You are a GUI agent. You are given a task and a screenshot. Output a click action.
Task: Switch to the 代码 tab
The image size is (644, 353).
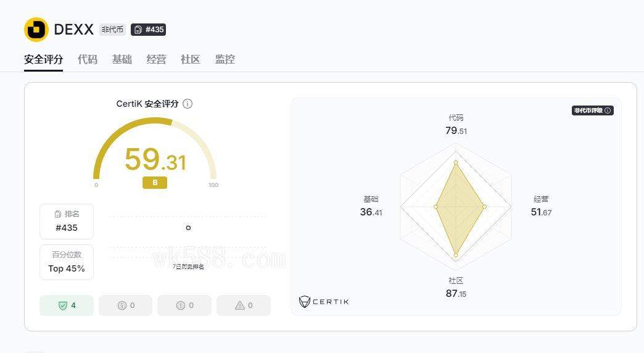click(x=88, y=59)
